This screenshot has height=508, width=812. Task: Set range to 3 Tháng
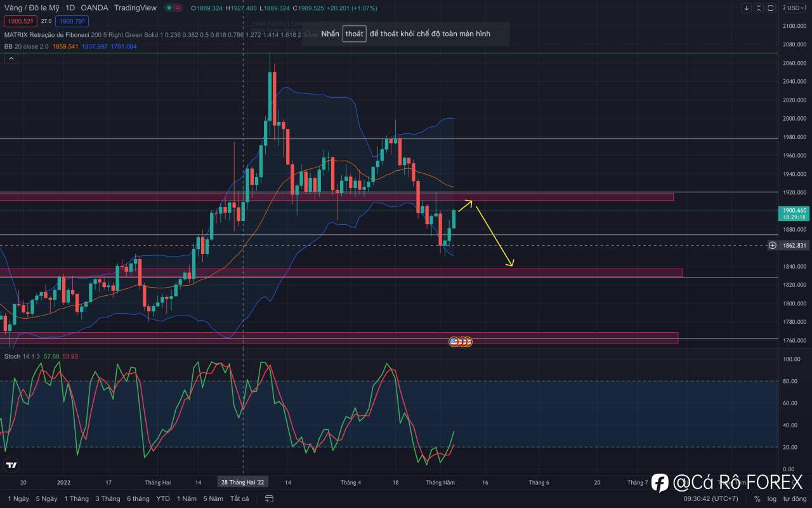108,499
